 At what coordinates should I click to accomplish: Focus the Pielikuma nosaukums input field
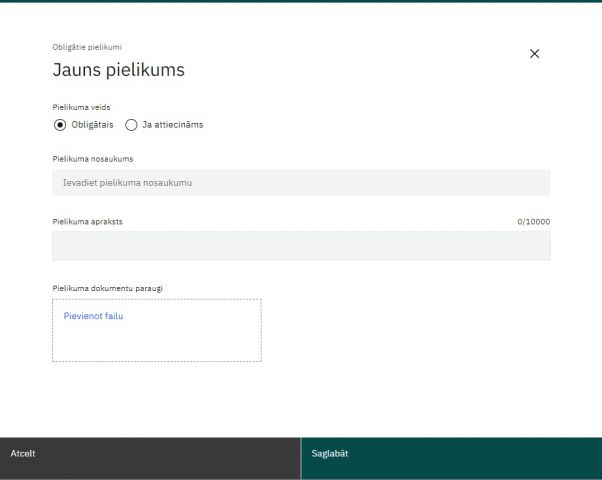pyautogui.click(x=300, y=183)
